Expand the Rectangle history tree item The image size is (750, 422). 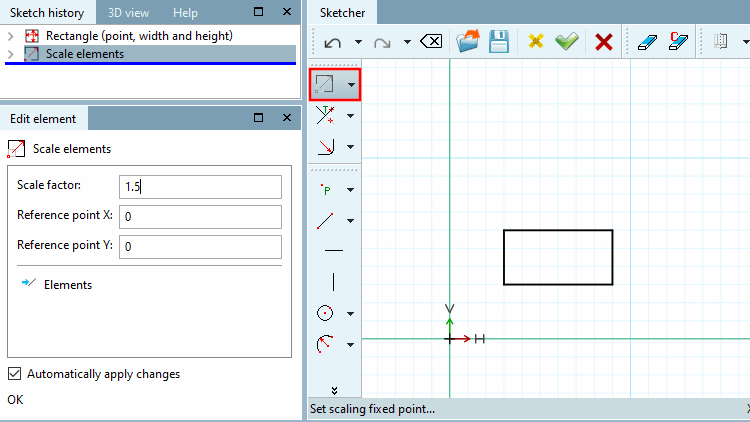click(x=11, y=36)
